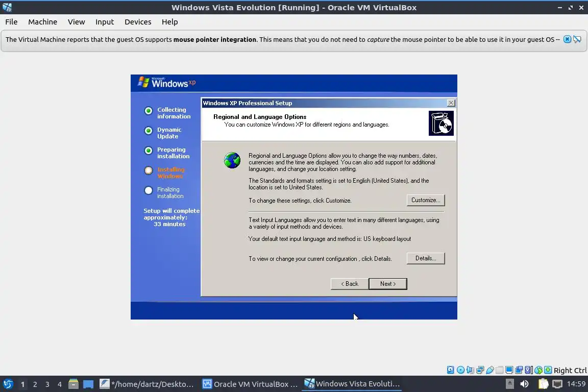588x392 pixels.
Task: Switch to workspace 2
Action: tap(35, 384)
